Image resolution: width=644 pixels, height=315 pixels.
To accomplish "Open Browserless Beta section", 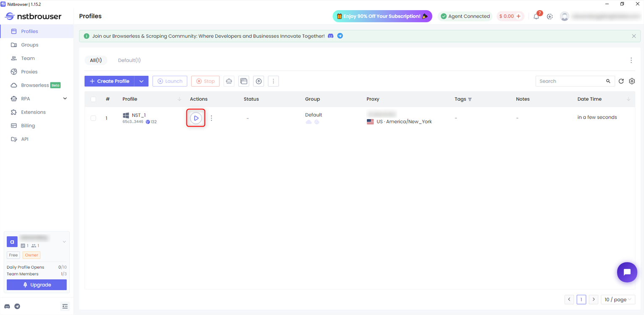I will 37,85.
